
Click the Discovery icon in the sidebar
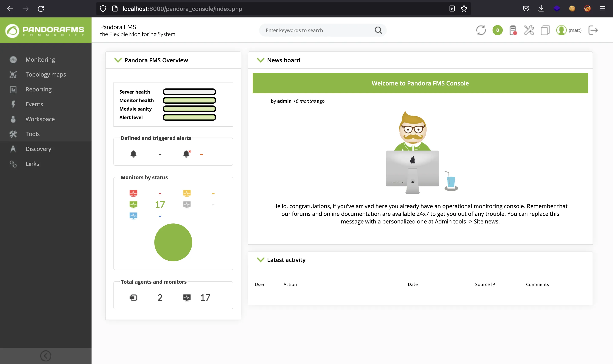pyautogui.click(x=13, y=149)
